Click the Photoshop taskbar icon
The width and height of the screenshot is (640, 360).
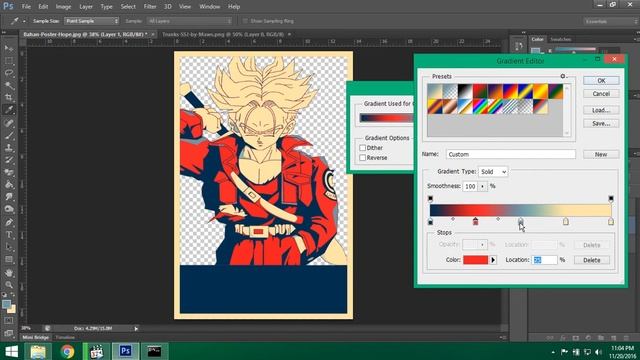[x=125, y=351]
